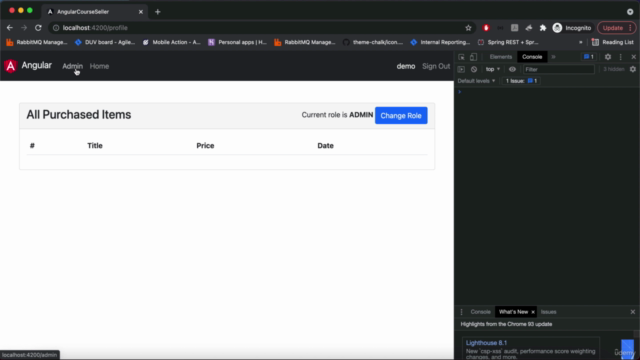This screenshot has width=640, height=360.
Task: Open Chrome menu on Update button dots
Action: pyautogui.click(x=631, y=28)
